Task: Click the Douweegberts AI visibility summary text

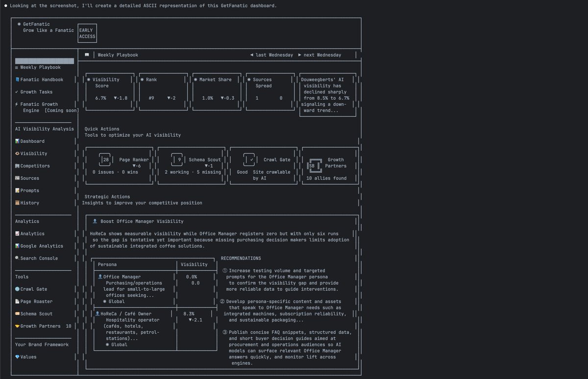Action: click(325, 95)
